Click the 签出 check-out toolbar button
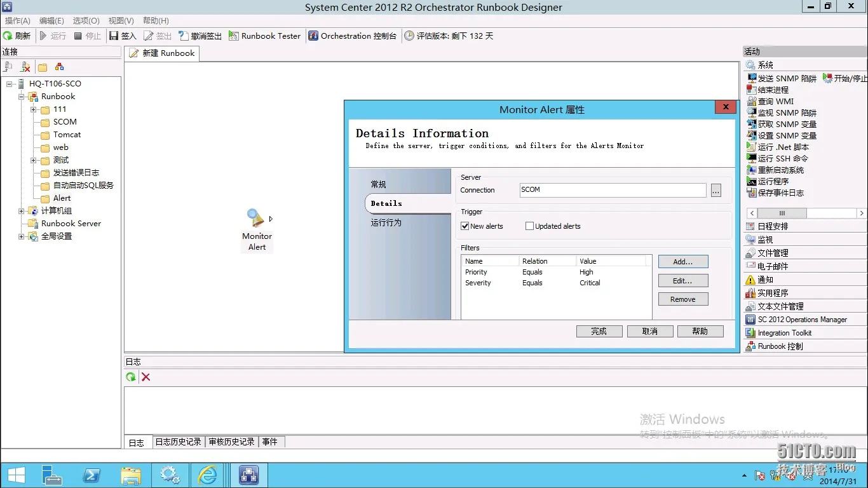Image resolution: width=868 pixels, height=488 pixels. coord(158,36)
